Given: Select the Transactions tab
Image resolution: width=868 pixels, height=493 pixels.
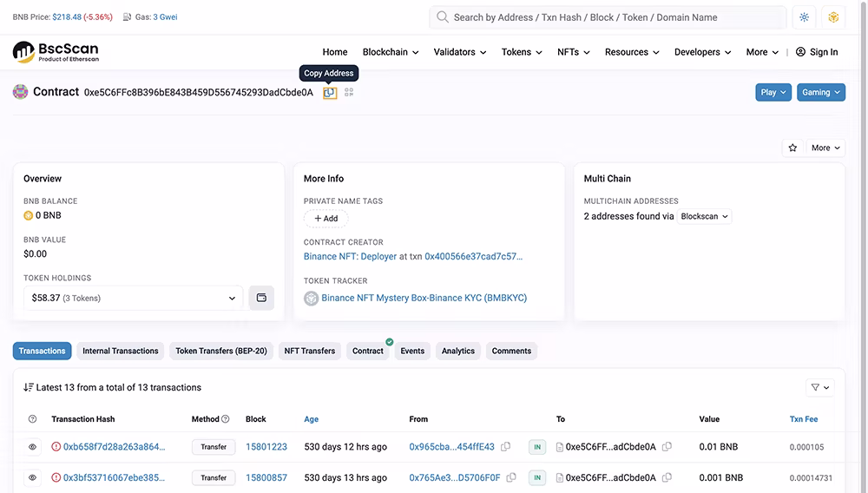Looking at the screenshot, I should pyautogui.click(x=42, y=351).
